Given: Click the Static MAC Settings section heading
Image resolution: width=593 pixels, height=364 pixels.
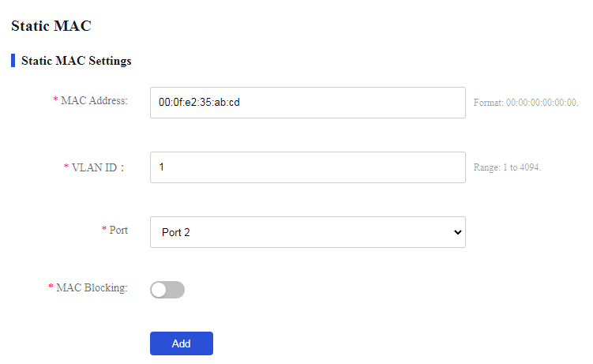Looking at the screenshot, I should pos(77,61).
